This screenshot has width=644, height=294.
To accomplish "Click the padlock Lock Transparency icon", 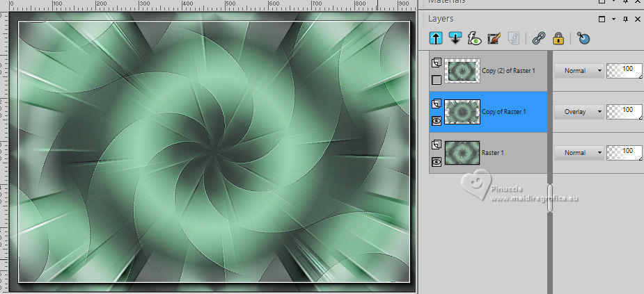I will (558, 38).
